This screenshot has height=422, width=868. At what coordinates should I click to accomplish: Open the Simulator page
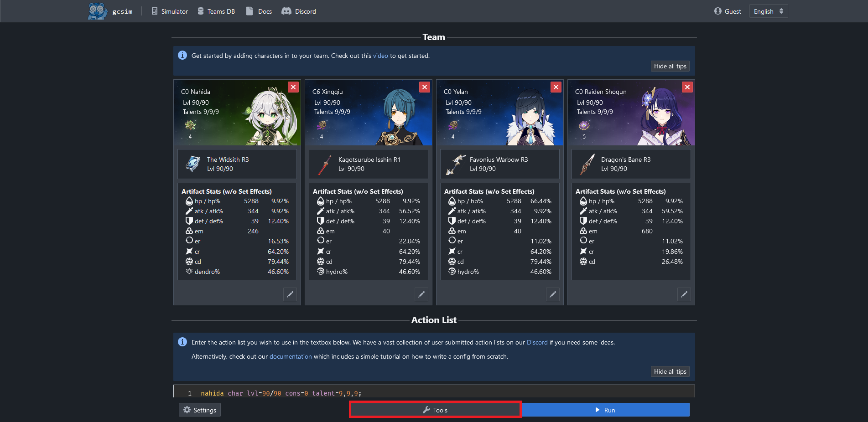(170, 11)
